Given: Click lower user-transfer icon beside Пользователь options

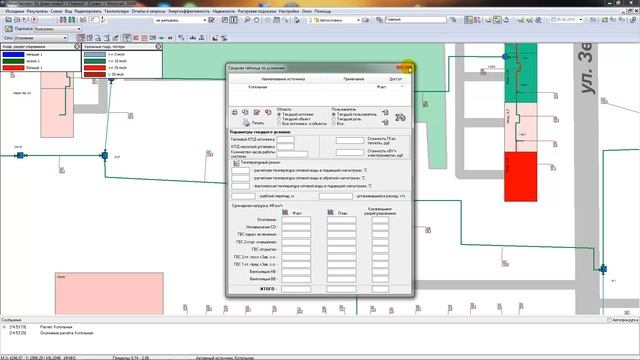Looking at the screenshot, I should (385, 122).
